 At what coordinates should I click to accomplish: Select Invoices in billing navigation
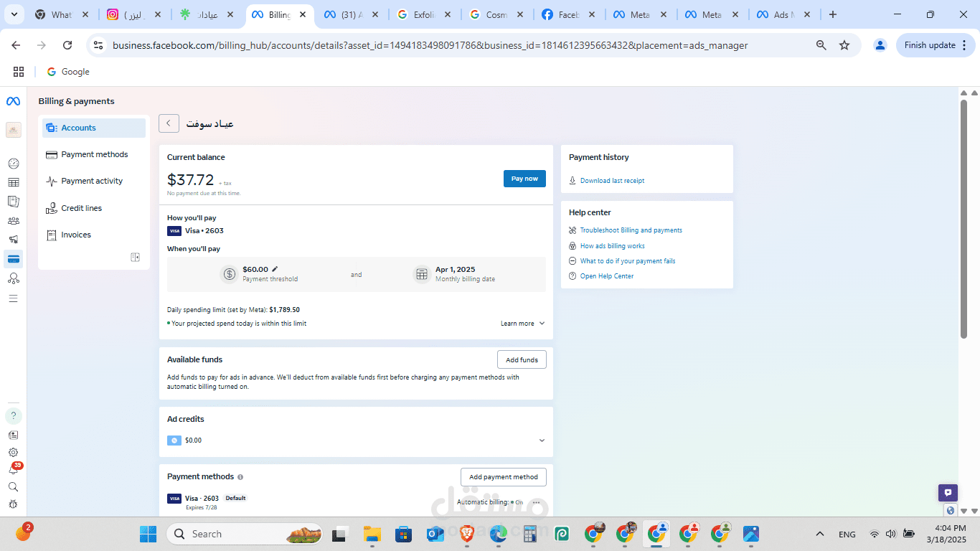[94, 235]
